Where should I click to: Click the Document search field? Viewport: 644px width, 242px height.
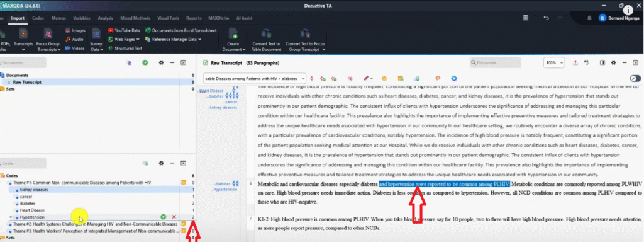click(x=496, y=62)
